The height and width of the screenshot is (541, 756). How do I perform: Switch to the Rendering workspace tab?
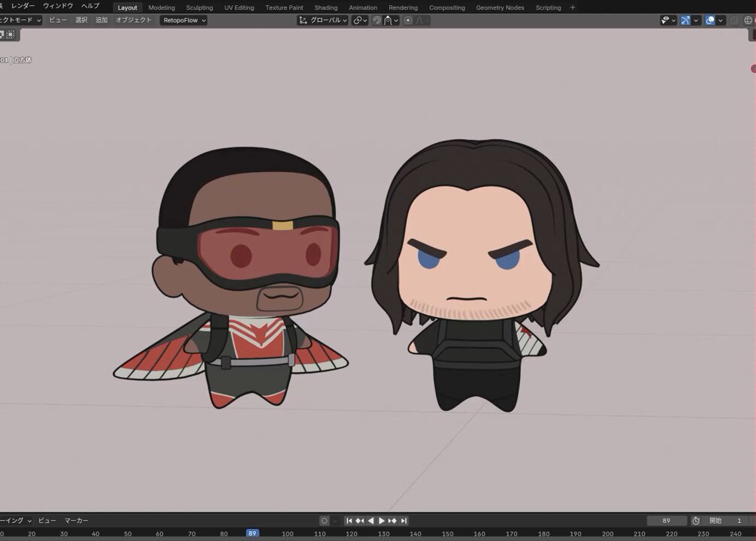[x=403, y=8]
